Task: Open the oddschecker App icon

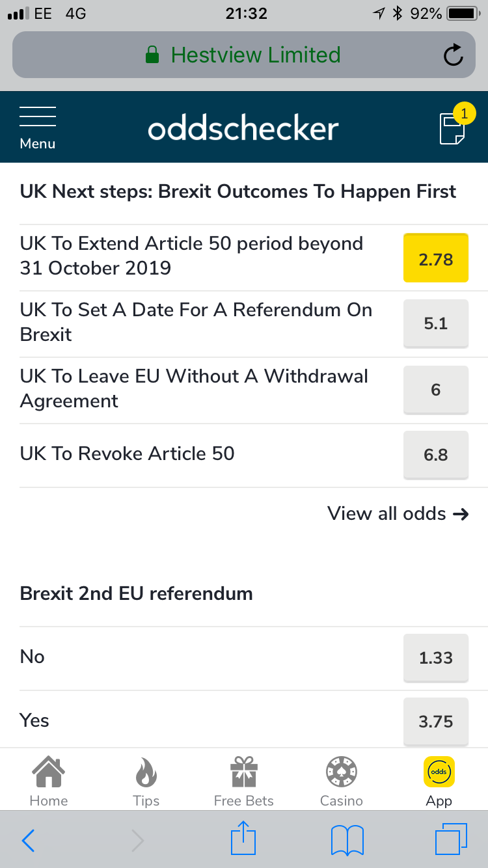Action: [x=439, y=781]
